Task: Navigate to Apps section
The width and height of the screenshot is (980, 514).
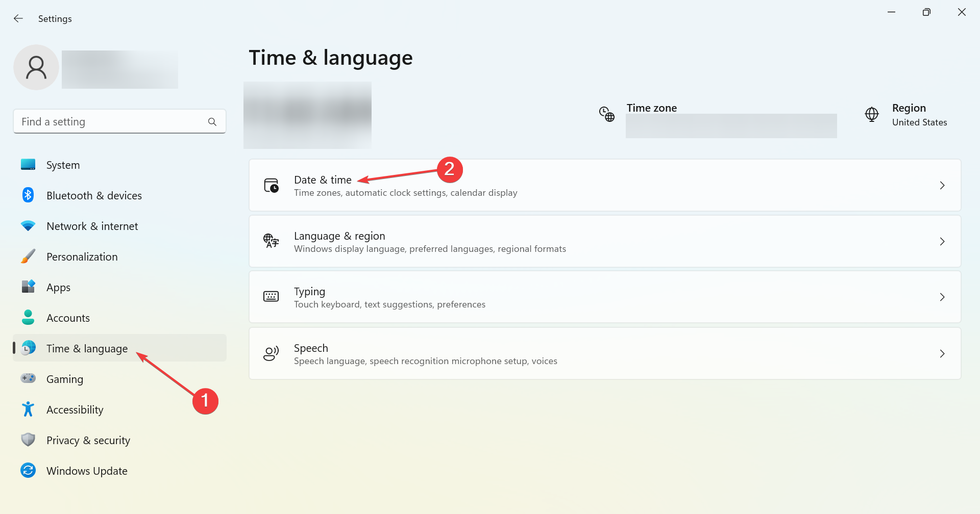Action: coord(119,287)
